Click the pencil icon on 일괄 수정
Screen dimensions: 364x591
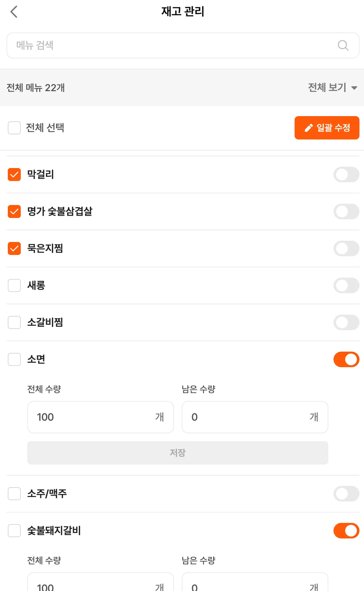pyautogui.click(x=309, y=128)
